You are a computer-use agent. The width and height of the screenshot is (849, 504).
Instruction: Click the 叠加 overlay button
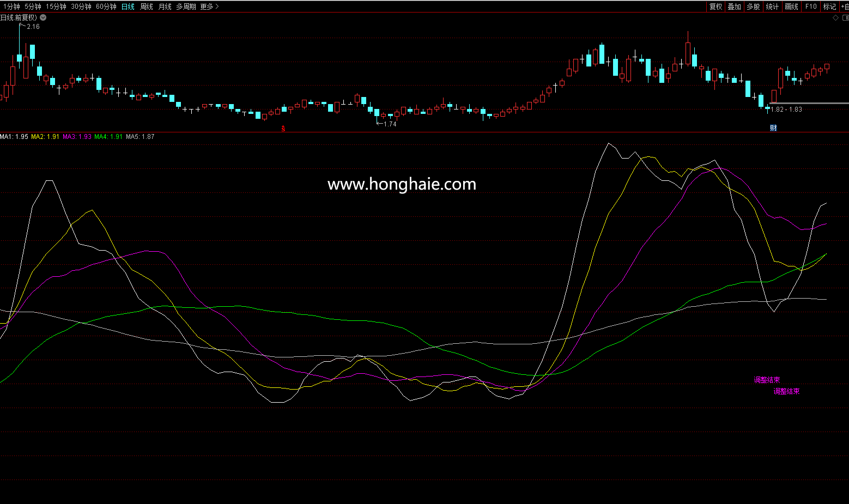(x=734, y=7)
